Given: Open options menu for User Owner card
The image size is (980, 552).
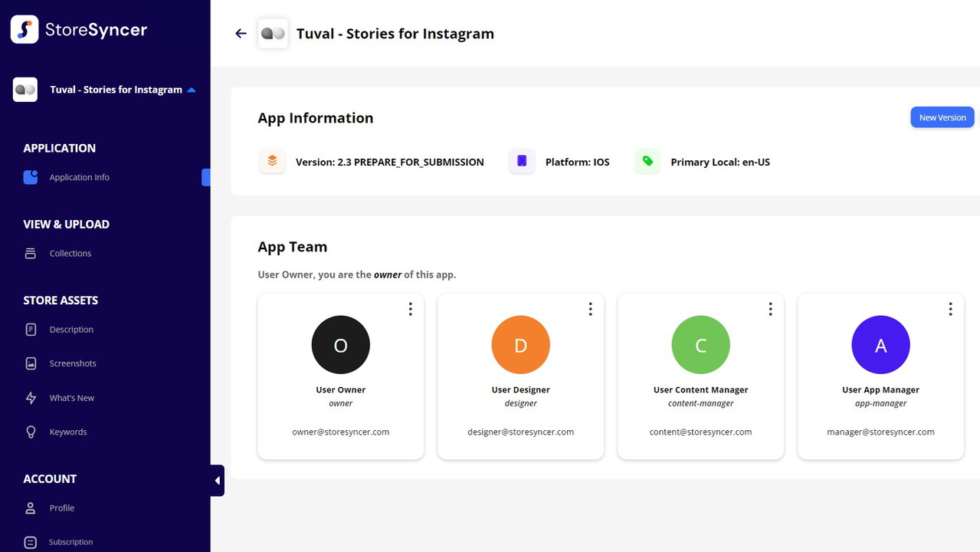Looking at the screenshot, I should tap(410, 309).
